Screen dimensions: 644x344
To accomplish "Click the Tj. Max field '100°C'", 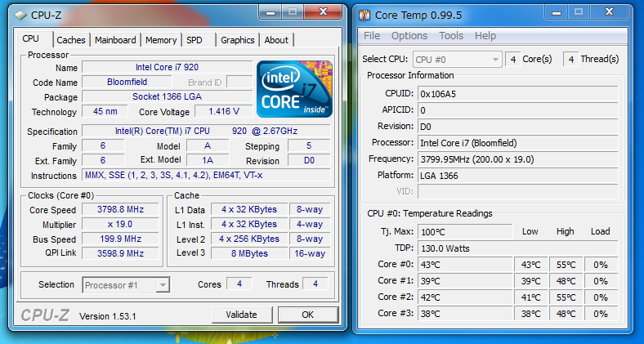I will 465,232.
